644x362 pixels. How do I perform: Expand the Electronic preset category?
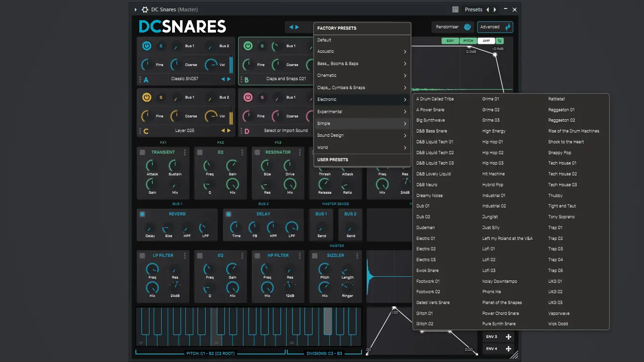click(362, 99)
